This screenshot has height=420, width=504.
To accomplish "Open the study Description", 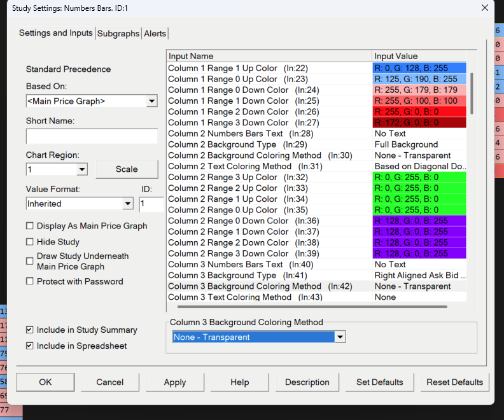I will click(x=307, y=382).
